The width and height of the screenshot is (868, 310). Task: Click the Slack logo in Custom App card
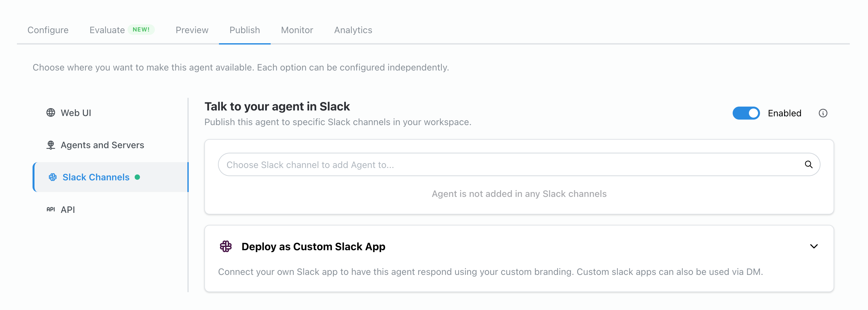point(226,246)
